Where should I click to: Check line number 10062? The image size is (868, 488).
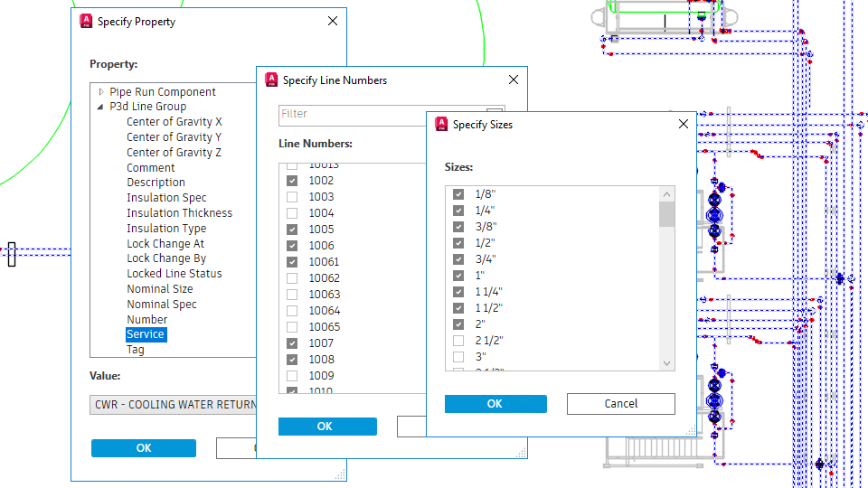click(x=292, y=278)
